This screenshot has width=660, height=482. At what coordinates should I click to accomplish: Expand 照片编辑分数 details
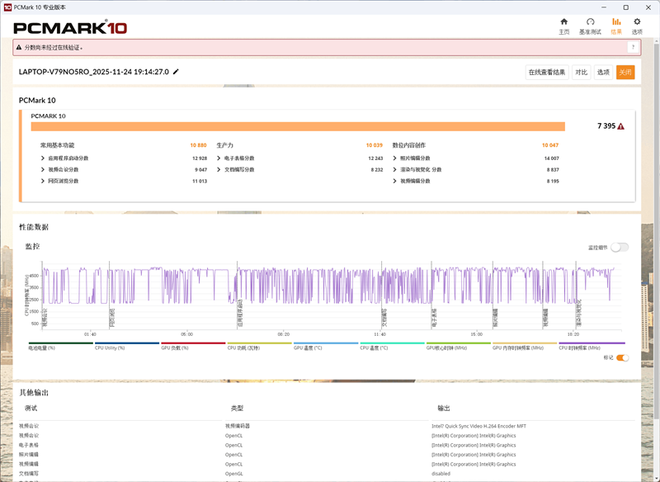[395, 158]
